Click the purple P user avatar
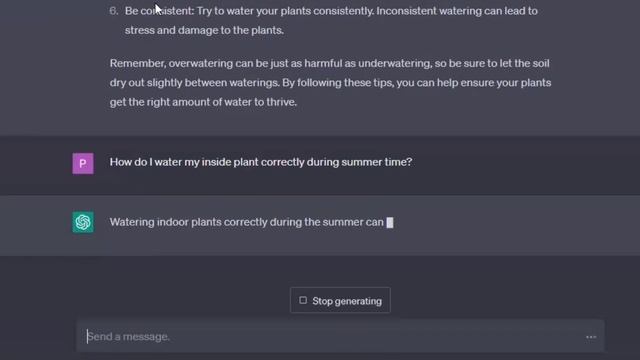The height and width of the screenshot is (360, 640). [83, 163]
